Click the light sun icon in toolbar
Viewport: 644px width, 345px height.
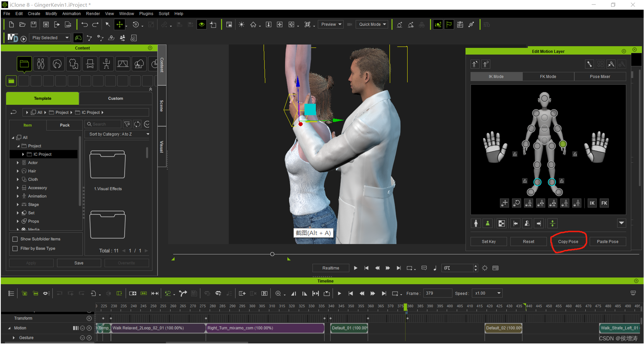coord(241,25)
